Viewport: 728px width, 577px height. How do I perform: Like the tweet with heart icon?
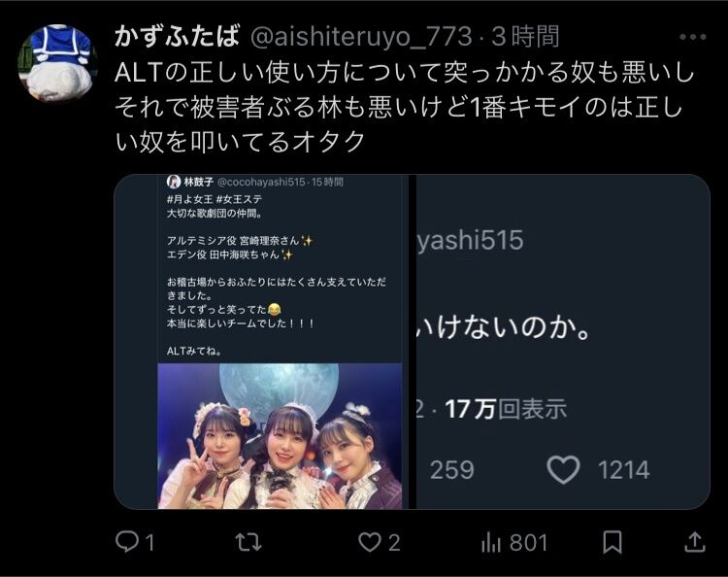pyautogui.click(x=369, y=542)
